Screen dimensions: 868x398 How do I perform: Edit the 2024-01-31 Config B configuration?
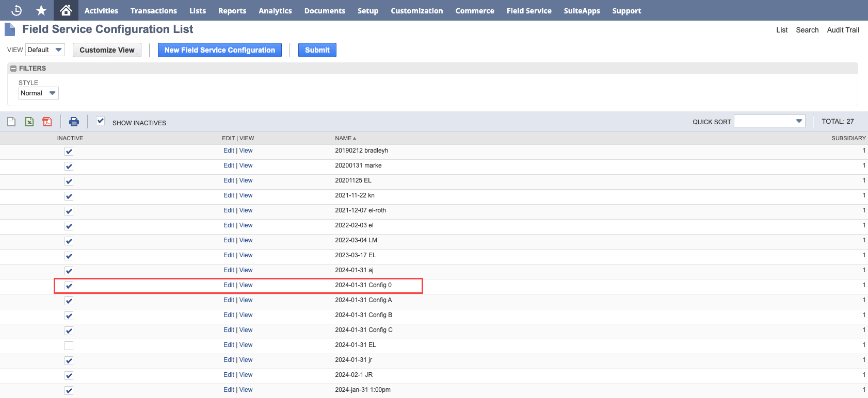click(x=229, y=315)
